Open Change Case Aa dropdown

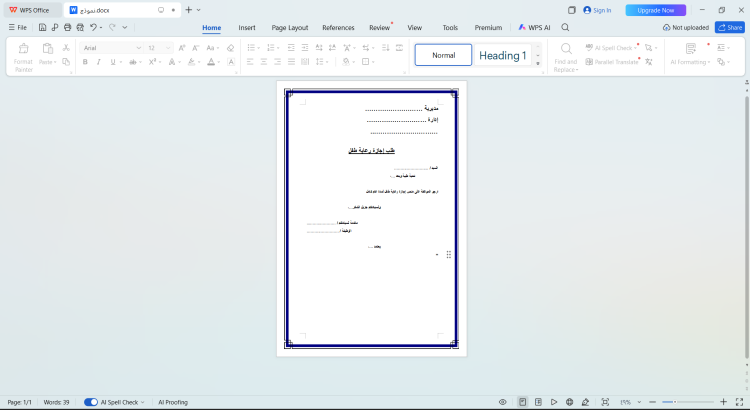(x=212, y=48)
